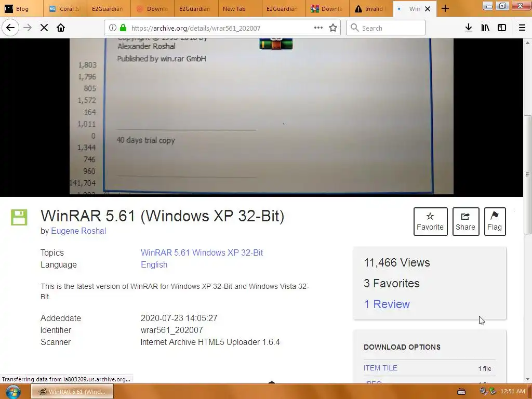Click the DOWNLOAD OPTIONS heading

(402, 347)
